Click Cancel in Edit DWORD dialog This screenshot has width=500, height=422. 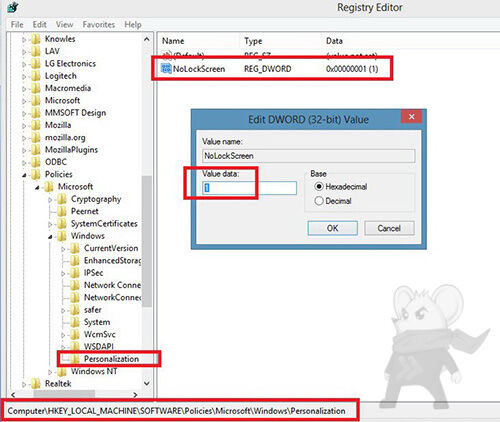pyautogui.click(x=389, y=228)
